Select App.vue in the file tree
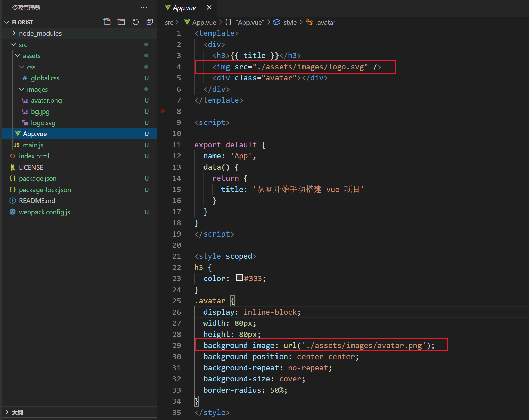529x420 pixels. click(x=79, y=134)
